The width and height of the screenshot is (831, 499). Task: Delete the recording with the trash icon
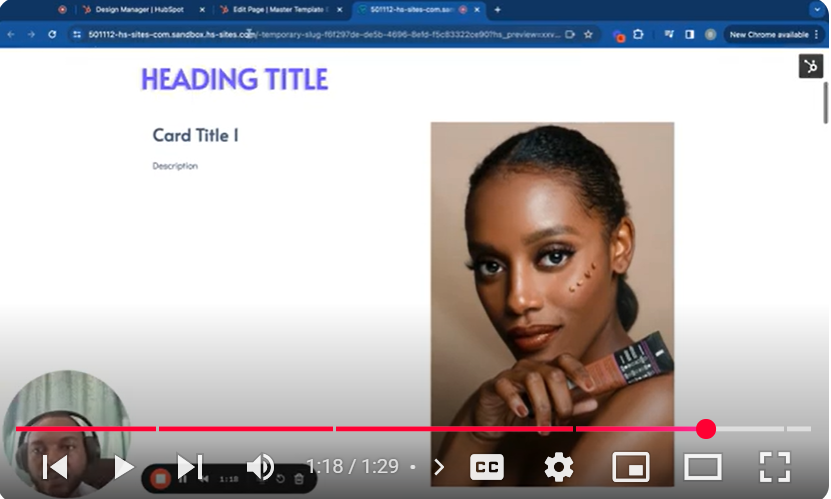[x=299, y=479]
